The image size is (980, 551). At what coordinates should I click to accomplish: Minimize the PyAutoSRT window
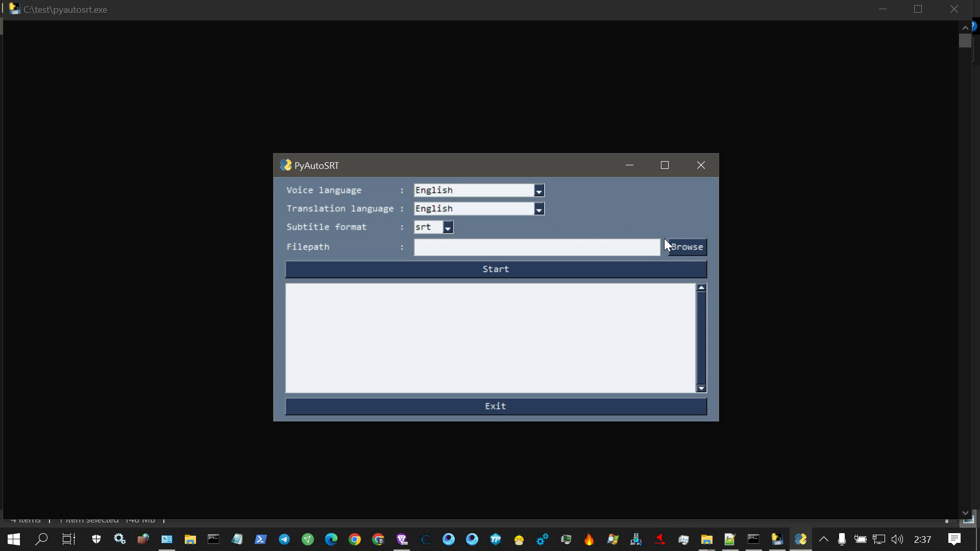[629, 165]
